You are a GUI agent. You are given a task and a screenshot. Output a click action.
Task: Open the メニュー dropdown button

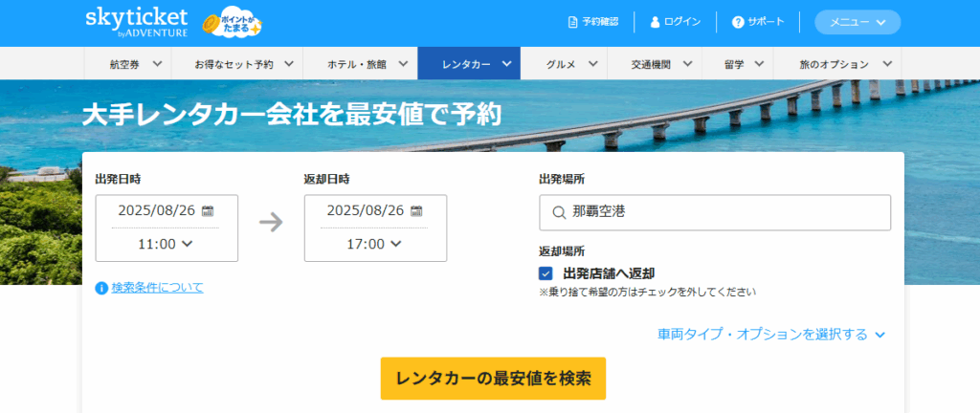point(857,22)
